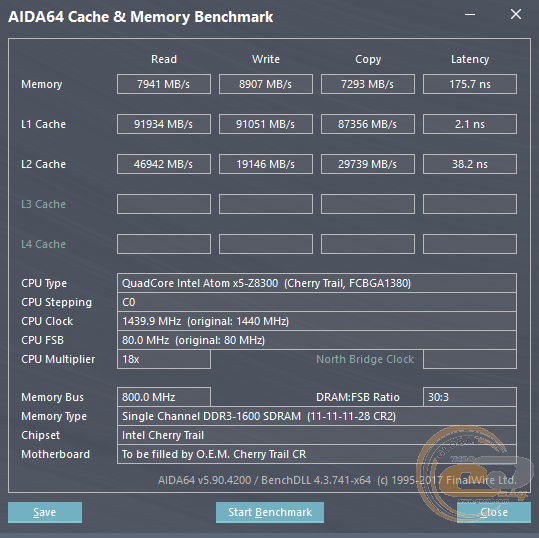Image resolution: width=539 pixels, height=538 pixels.
Task: Click the Memory row label
Action: [x=42, y=84]
